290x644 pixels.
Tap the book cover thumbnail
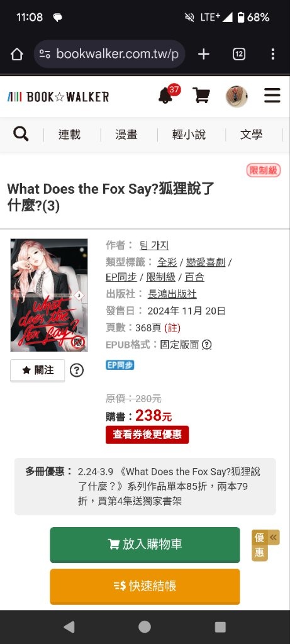click(x=49, y=296)
